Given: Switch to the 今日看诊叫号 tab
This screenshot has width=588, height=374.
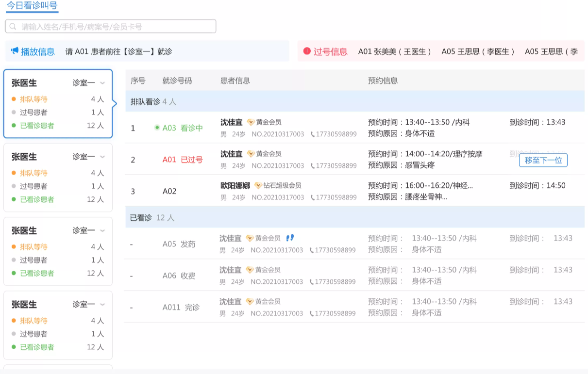Looking at the screenshot, I should [x=32, y=6].
